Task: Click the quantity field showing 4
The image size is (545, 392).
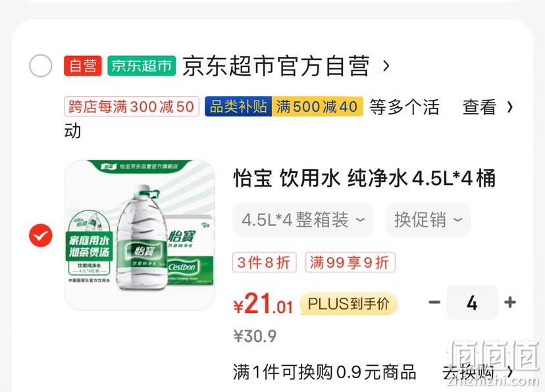Action: 472,303
